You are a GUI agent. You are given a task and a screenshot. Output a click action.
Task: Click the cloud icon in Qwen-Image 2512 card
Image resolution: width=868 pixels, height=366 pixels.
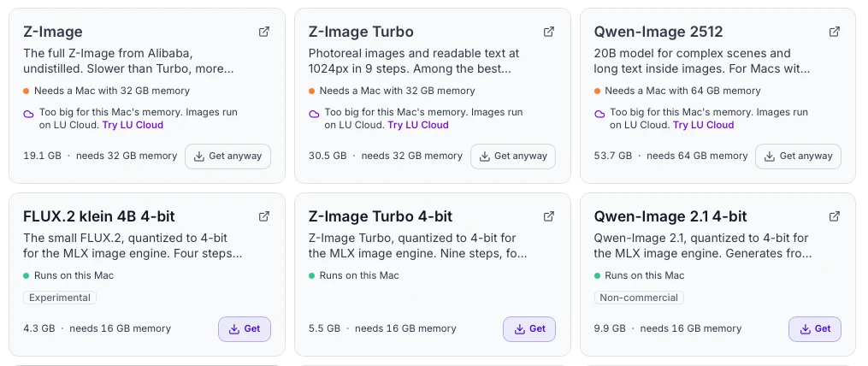599,114
